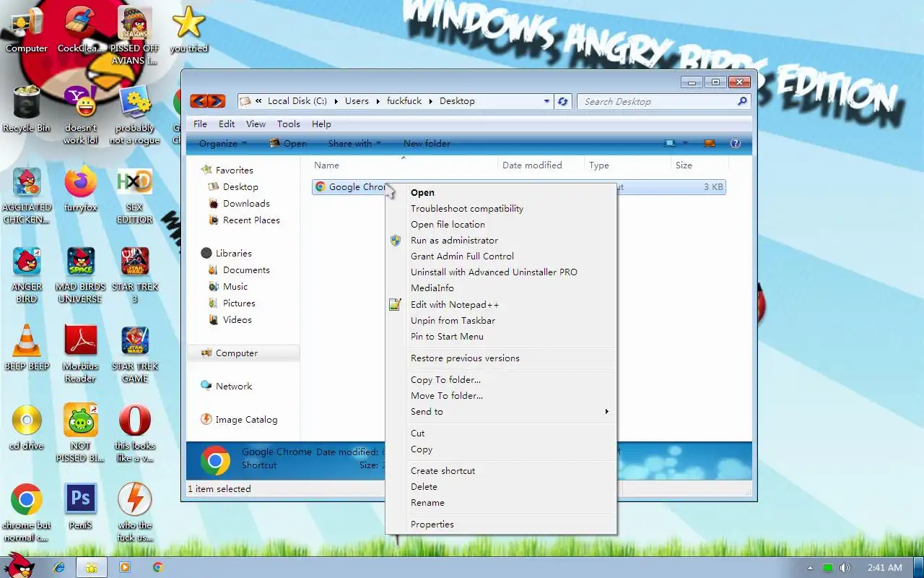Viewport: 924px width, 578px height.
Task: Select the 'Morbius Reader' PDF desktop icon
Action: coord(80,353)
